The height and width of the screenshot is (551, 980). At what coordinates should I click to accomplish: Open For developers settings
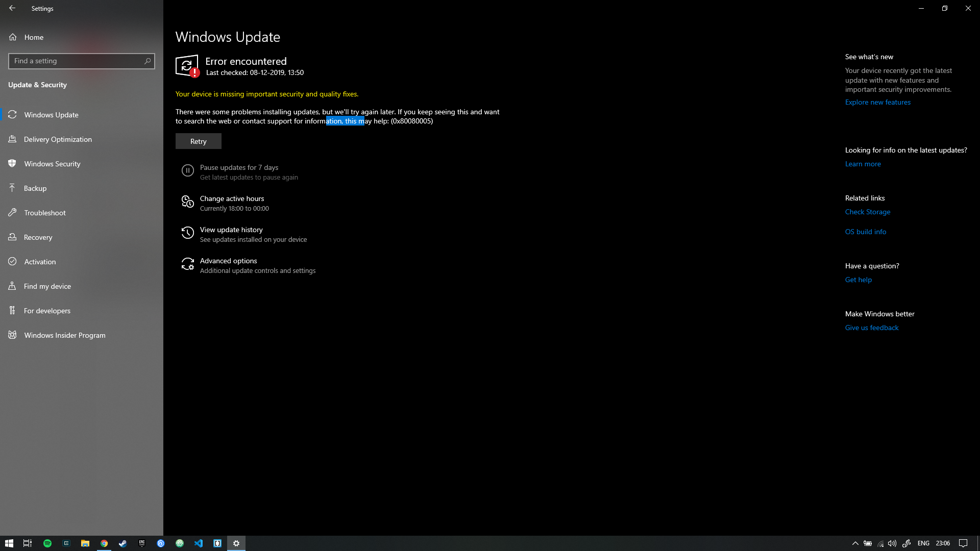82,311
